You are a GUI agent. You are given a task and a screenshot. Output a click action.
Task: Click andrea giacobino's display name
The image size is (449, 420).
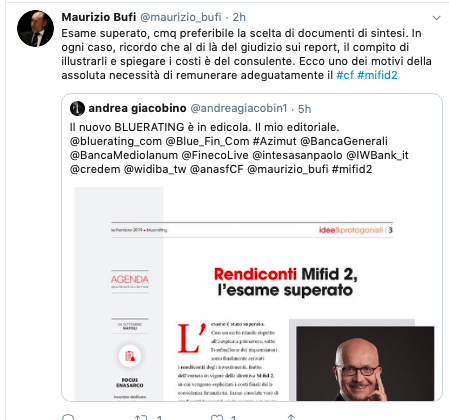pyautogui.click(x=137, y=108)
